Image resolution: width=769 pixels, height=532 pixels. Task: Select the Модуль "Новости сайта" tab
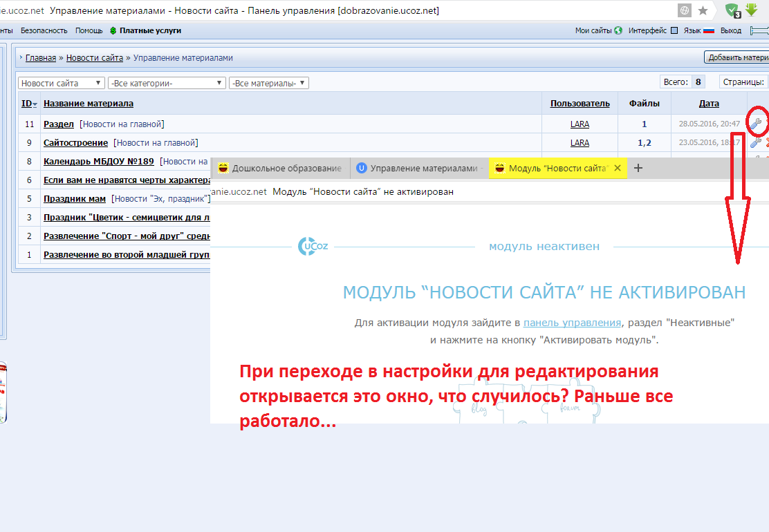tap(557, 168)
